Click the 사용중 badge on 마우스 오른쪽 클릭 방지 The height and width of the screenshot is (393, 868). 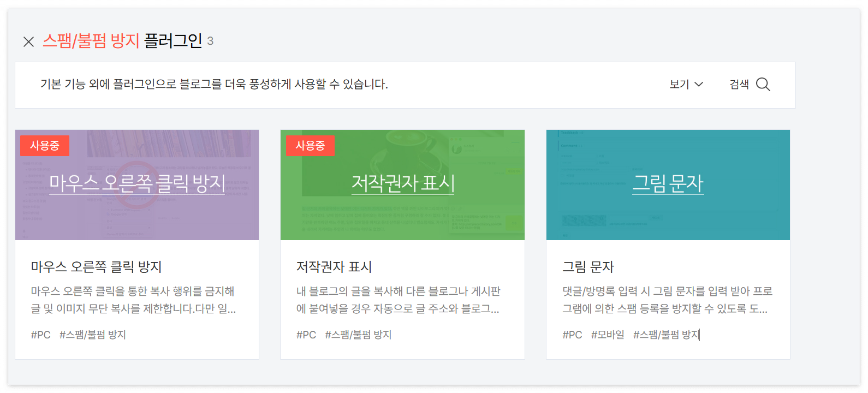pos(45,146)
